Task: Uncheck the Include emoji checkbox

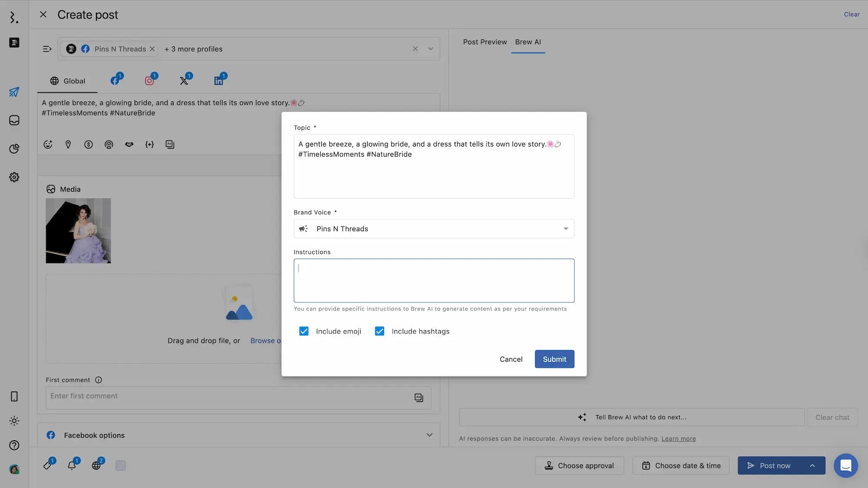Action: (304, 331)
